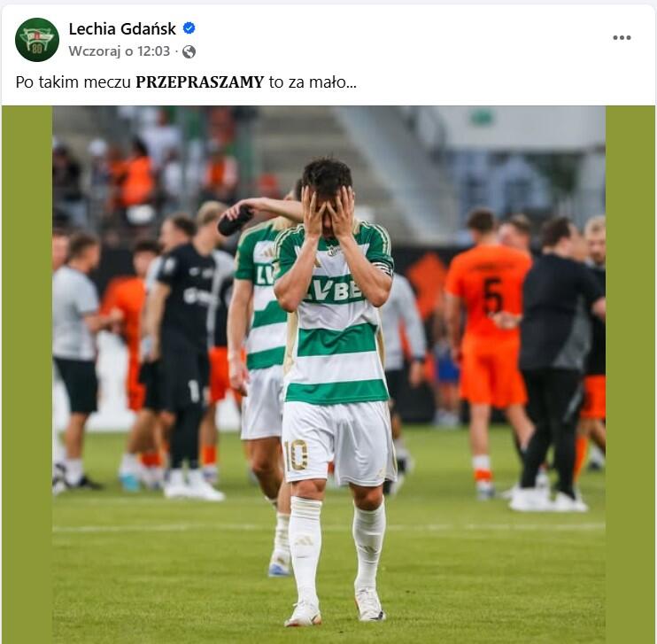This screenshot has height=644, width=657.
Task: Click the left olive-green image border
Action: pos(27,375)
